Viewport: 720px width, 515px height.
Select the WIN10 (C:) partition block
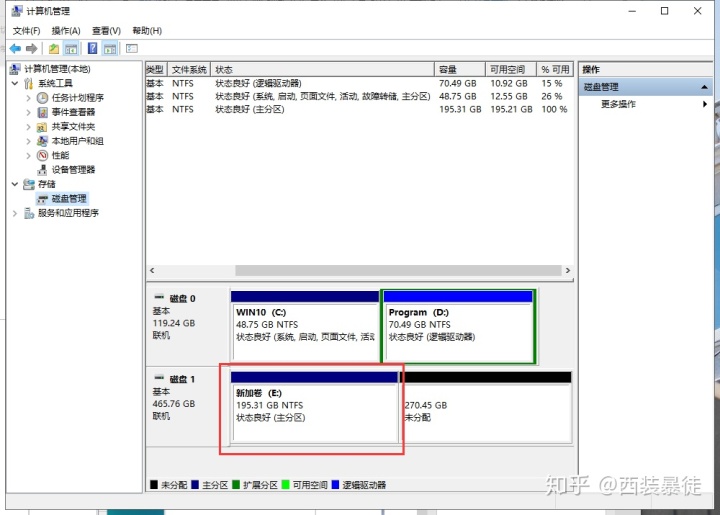(x=305, y=326)
